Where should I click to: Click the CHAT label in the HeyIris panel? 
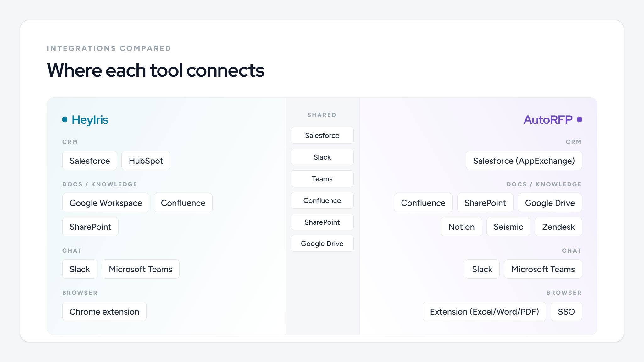coord(72,251)
